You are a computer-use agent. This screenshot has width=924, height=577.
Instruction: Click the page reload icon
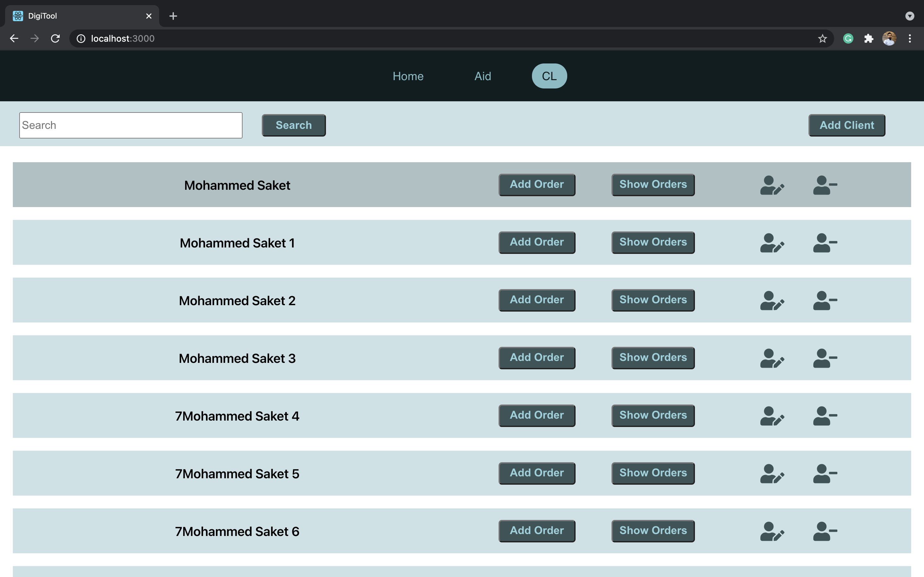[x=55, y=38]
